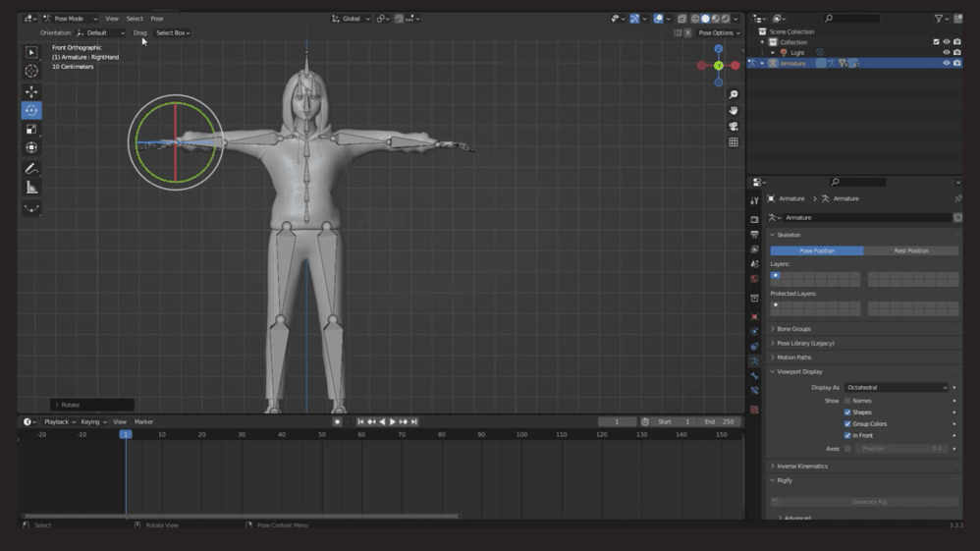Screen dimensions: 980x551
Task: Select the Annotate pencil tool
Action: (x=31, y=169)
